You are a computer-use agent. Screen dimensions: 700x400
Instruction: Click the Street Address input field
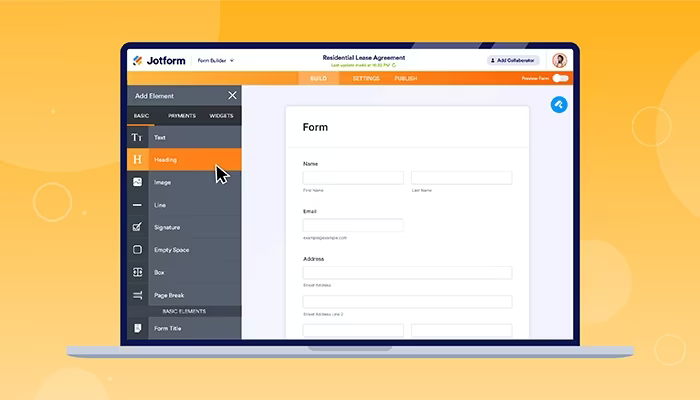pos(407,273)
